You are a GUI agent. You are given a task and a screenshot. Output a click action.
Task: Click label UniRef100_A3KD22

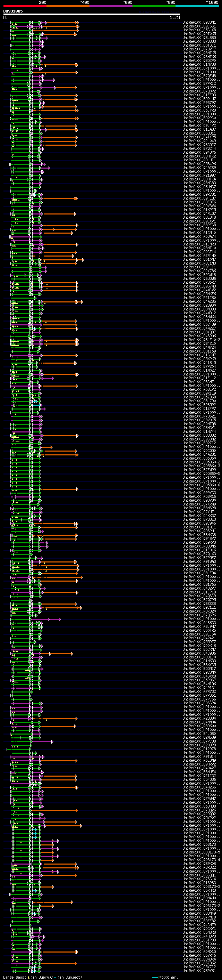click(x=199, y=867)
